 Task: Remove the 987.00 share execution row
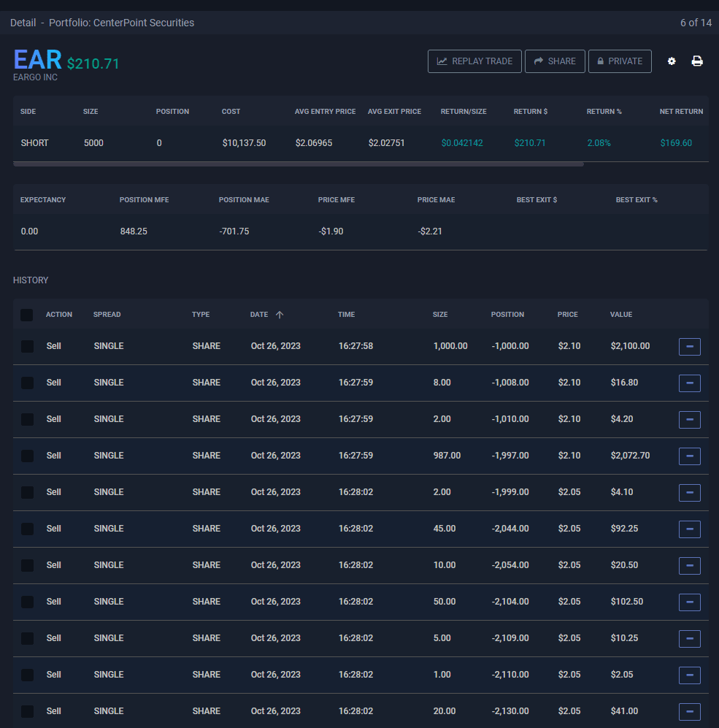[x=689, y=456]
